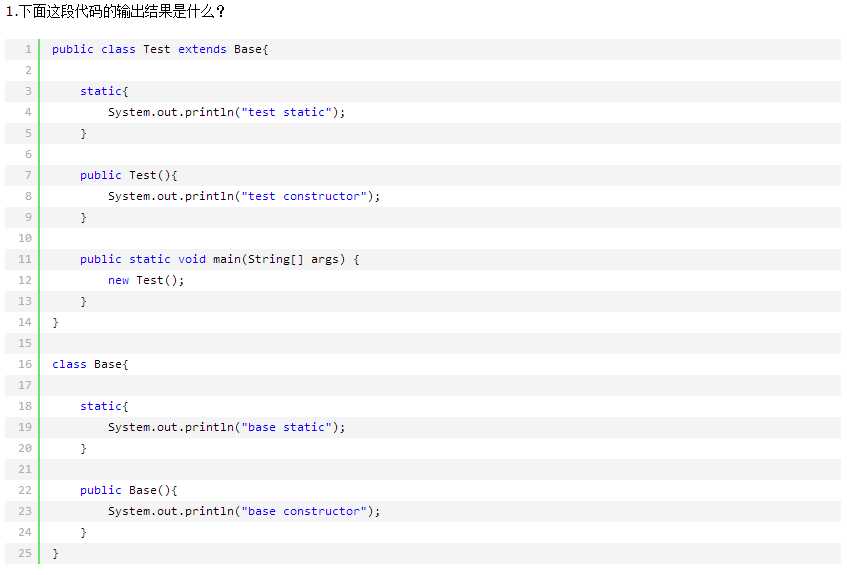The width and height of the screenshot is (847, 575).
Task: Click static keyword on line 18
Action: click(101, 406)
